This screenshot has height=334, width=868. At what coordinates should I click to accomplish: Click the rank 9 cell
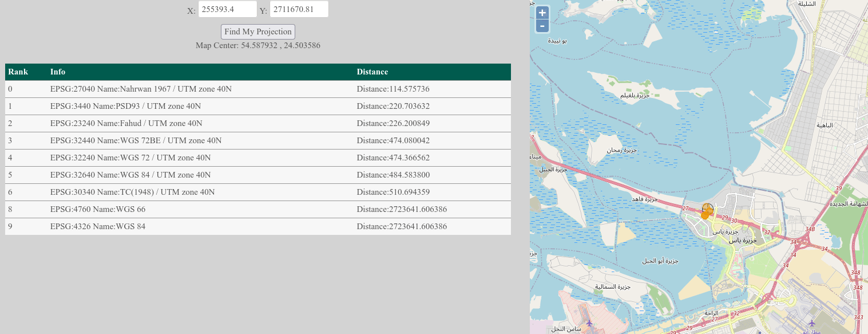(x=26, y=227)
